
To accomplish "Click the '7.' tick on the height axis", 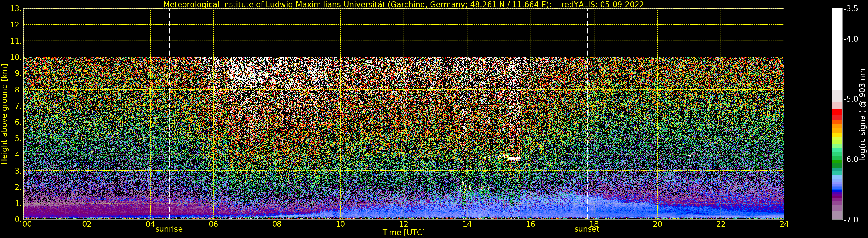I will click(18, 106).
